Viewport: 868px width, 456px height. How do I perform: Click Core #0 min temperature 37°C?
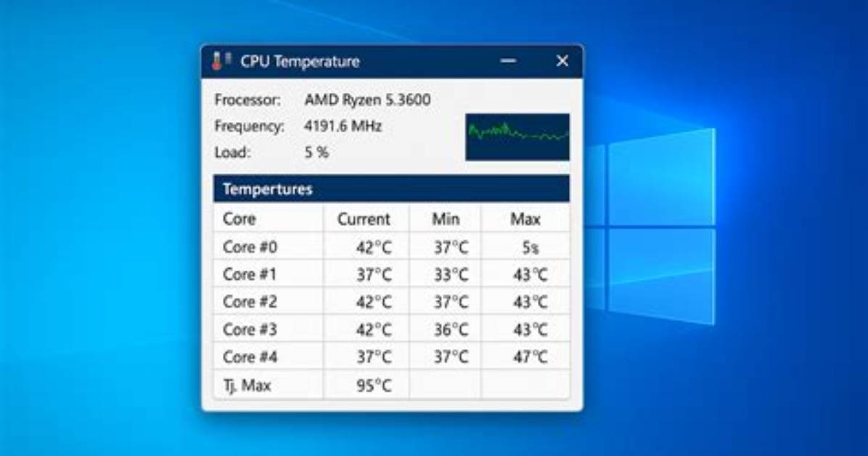tap(451, 247)
